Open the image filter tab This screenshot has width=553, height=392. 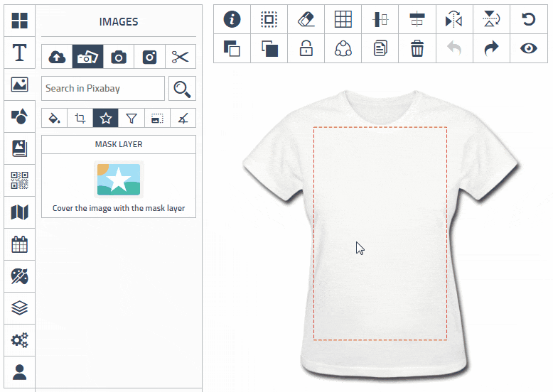point(131,118)
